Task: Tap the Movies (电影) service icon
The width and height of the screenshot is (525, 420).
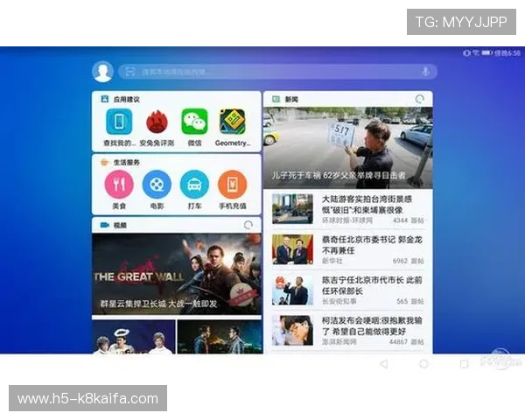Action: point(157,185)
